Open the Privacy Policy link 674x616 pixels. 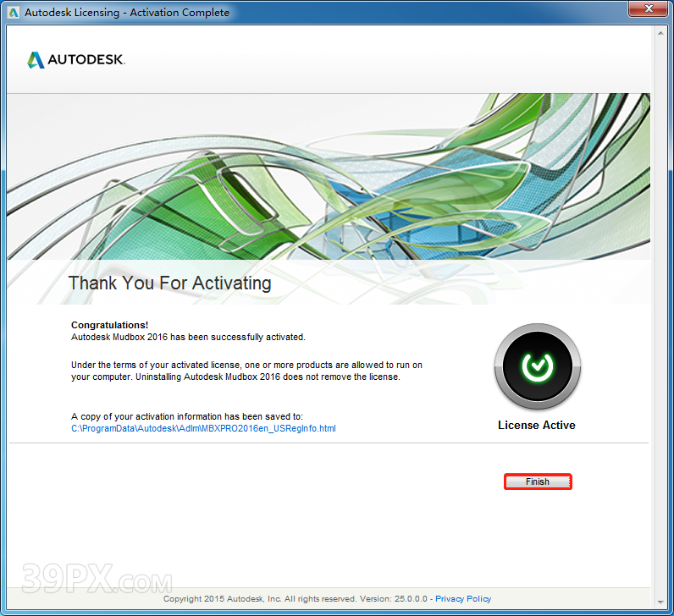[463, 599]
